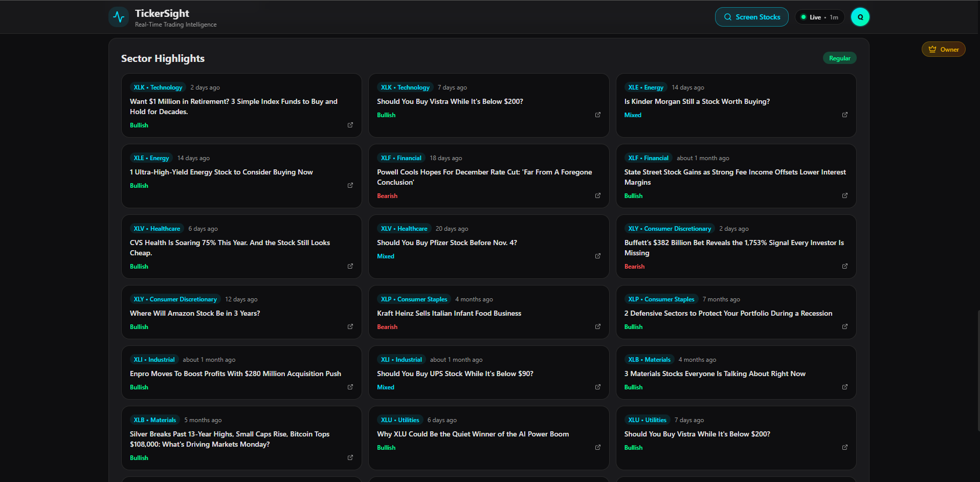
Task: Open headline '1 Ultra-High-Yield Energy Stock to Consider'
Action: (x=221, y=172)
